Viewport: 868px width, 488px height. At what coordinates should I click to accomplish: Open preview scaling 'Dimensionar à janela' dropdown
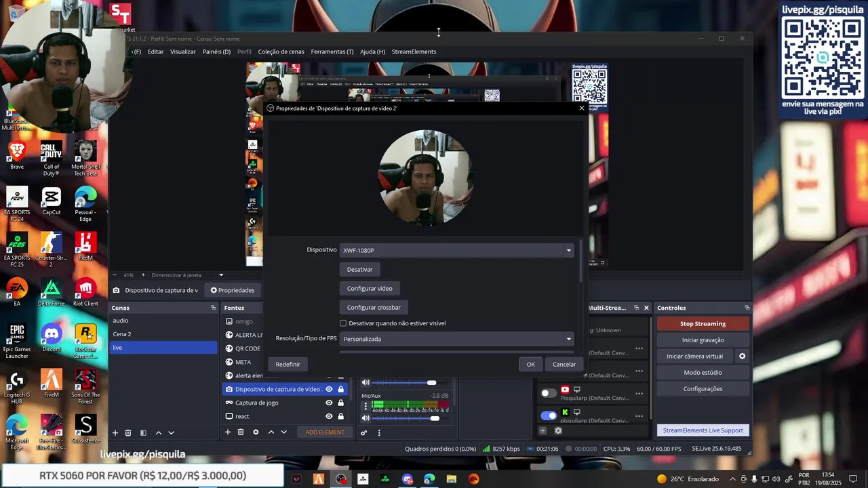coord(187,275)
